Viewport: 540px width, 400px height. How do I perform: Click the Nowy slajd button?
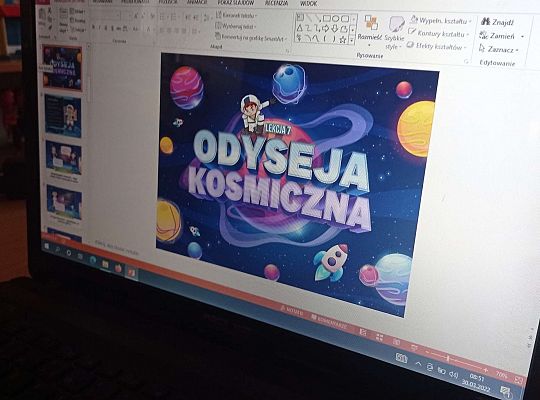click(63, 21)
